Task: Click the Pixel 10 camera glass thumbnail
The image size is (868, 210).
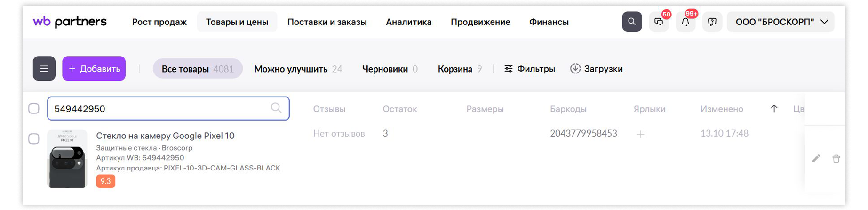Action: pos(67,159)
